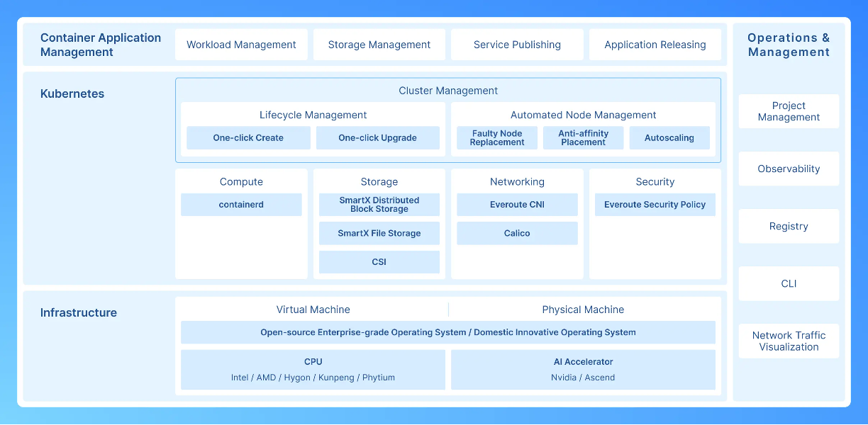Select the Storage Management box
Image resolution: width=868 pixels, height=425 pixels.
[x=379, y=45]
